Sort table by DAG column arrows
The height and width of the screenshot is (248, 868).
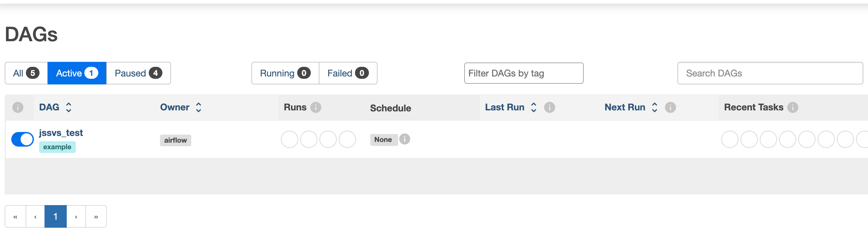[68, 107]
